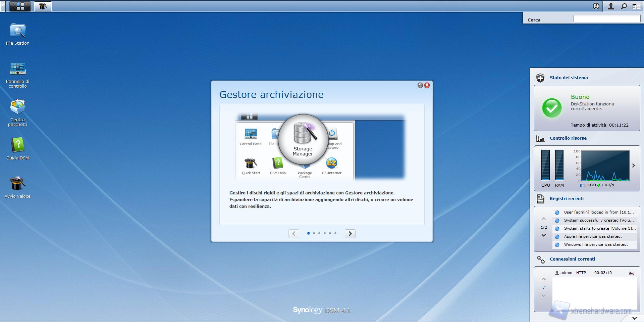Select the last page dot indicator
644x322 pixels.
(x=335, y=233)
